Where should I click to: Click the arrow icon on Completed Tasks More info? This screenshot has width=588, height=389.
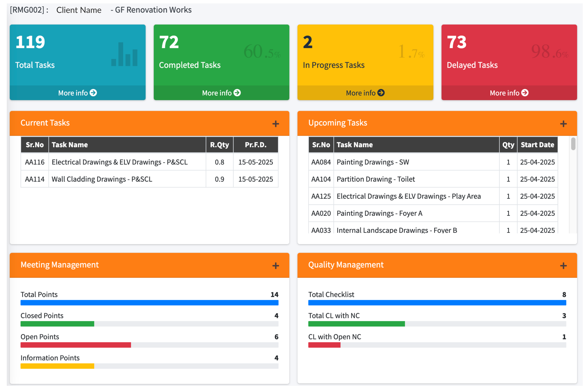point(237,93)
